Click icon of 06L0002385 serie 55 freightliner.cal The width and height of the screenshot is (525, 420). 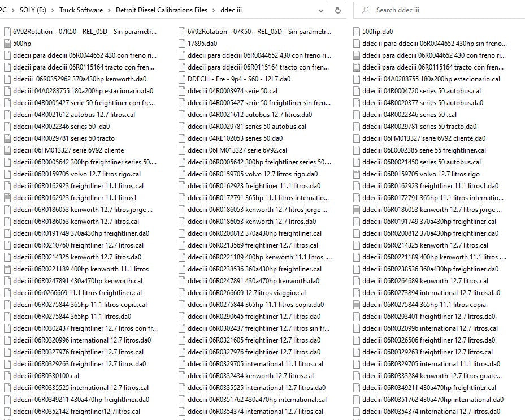[356, 150]
